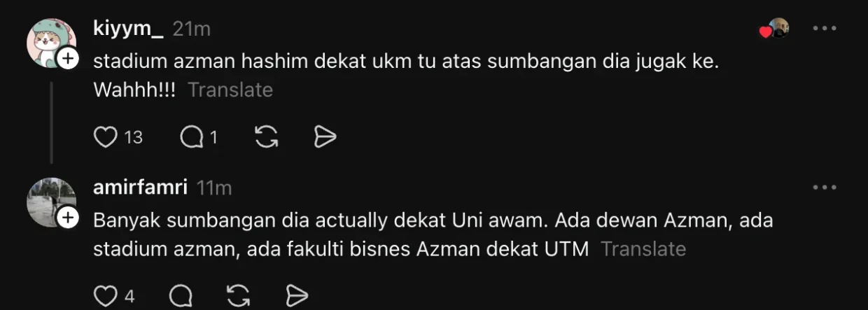Translate amirfamri's reply
Viewport: 868px width, 310px height.
(x=643, y=248)
